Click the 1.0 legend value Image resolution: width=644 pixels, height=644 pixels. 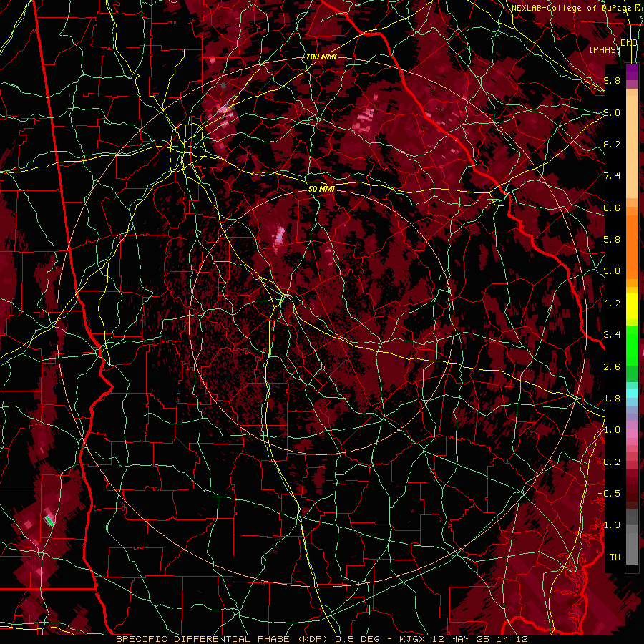click(x=612, y=429)
